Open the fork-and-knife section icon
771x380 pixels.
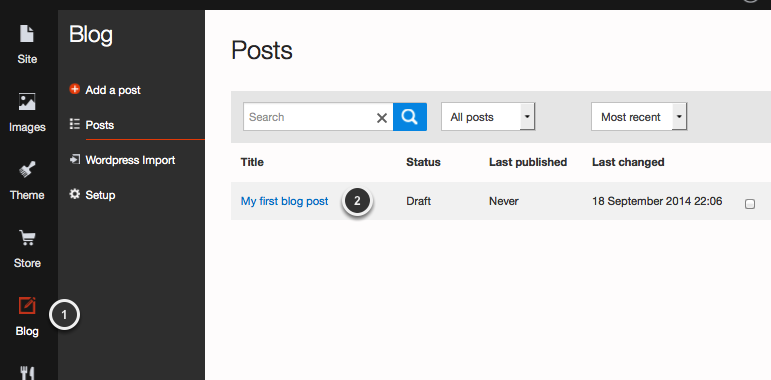[27, 373]
